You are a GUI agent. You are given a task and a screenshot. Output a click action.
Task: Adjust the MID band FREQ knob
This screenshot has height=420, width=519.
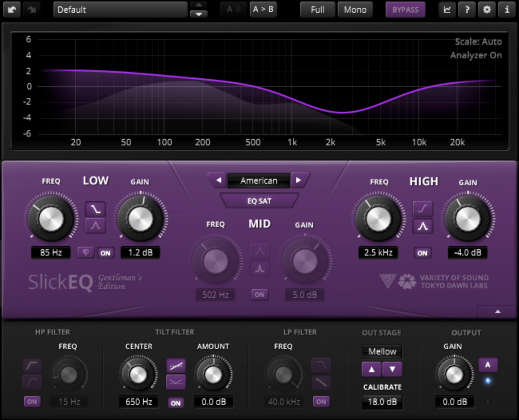(x=216, y=261)
